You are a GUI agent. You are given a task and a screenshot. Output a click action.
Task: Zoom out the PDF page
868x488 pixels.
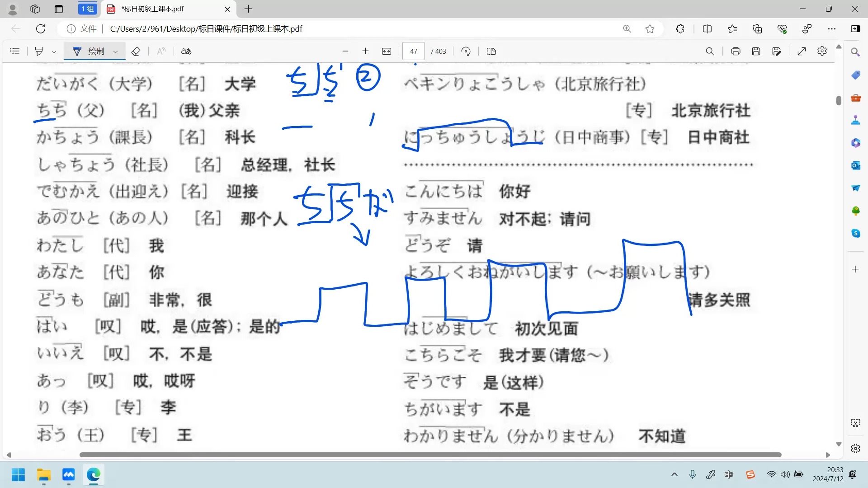coord(345,51)
